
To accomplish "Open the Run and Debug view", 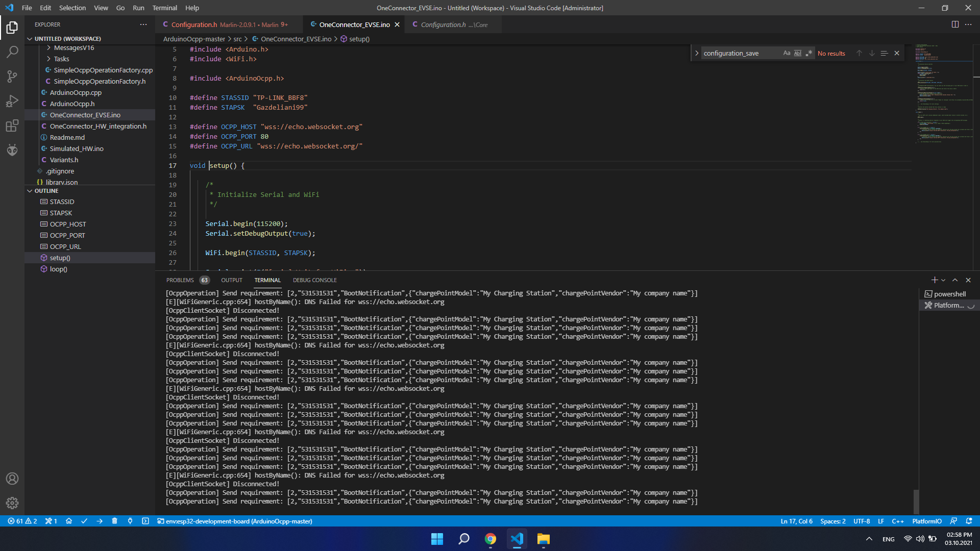I will [12, 101].
